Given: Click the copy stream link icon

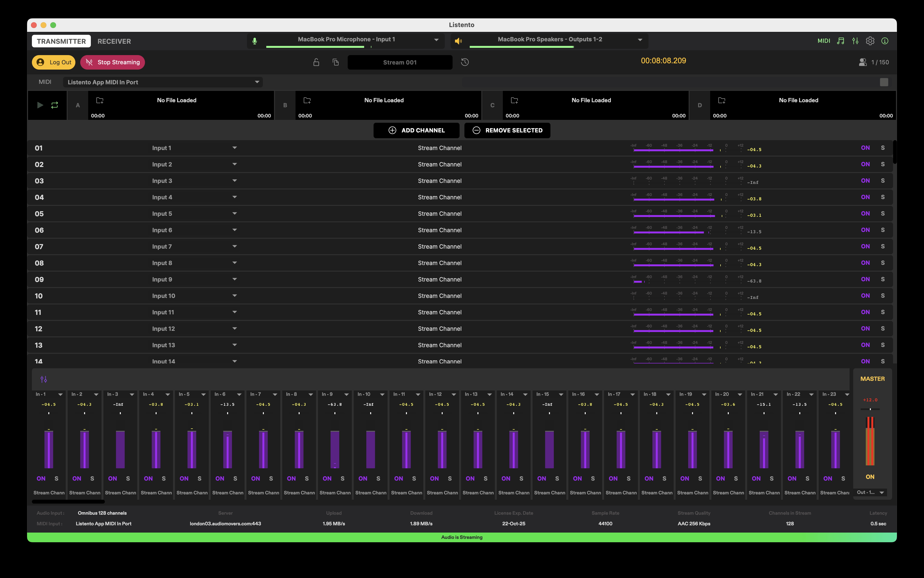Looking at the screenshot, I should 336,62.
